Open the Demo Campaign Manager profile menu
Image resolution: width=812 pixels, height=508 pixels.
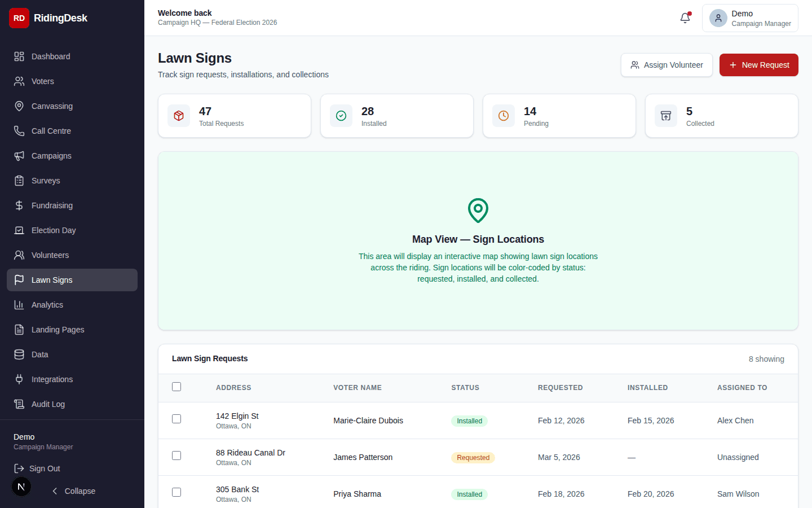coord(750,18)
